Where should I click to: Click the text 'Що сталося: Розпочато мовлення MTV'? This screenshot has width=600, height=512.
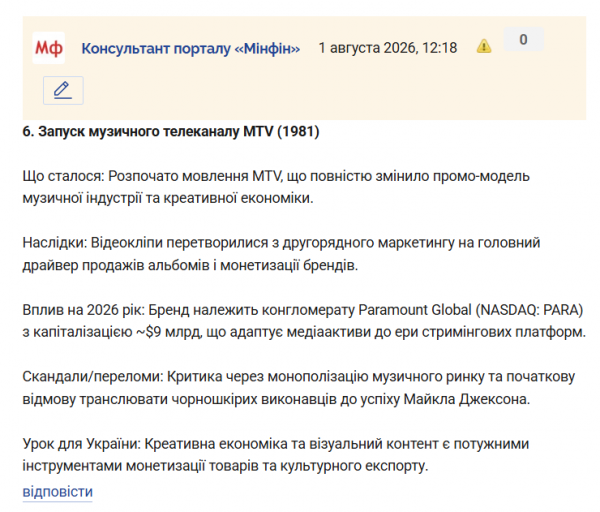pos(152,176)
